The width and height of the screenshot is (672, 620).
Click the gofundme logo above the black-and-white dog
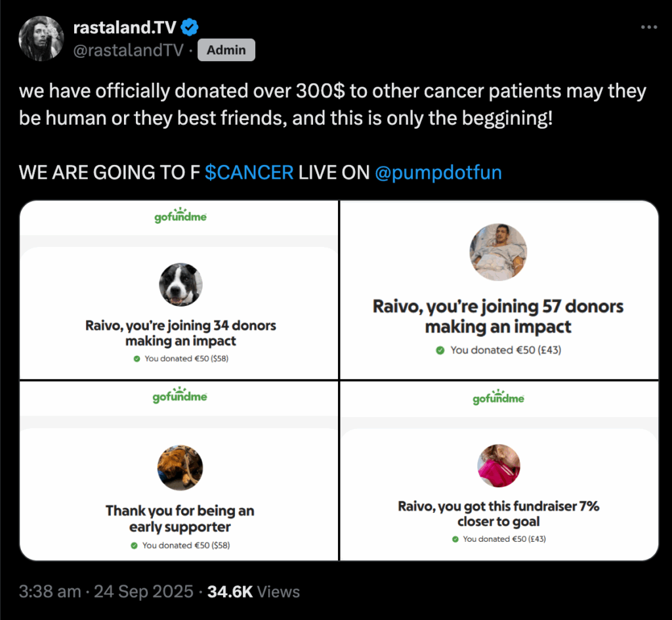[x=180, y=215]
